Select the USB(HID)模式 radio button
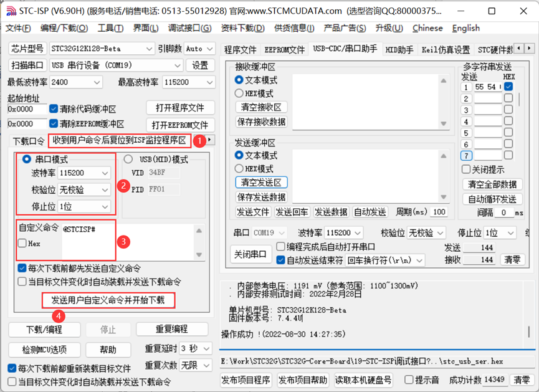 click(x=130, y=158)
